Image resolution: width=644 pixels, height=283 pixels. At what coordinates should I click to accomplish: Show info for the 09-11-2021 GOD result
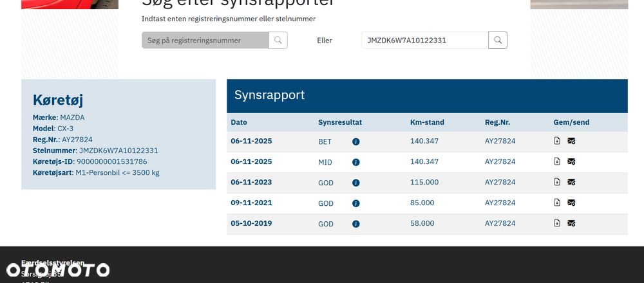356,203
